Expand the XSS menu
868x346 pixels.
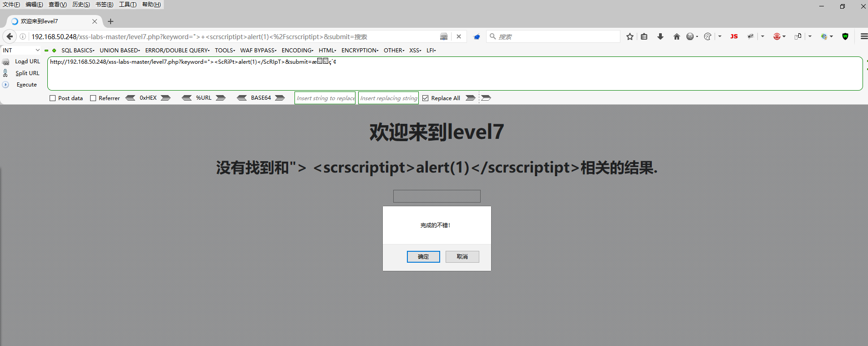[416, 51]
